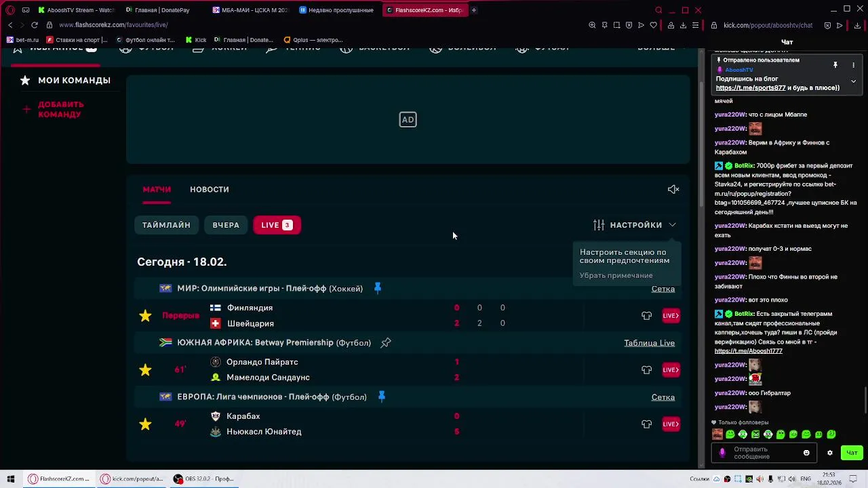The image size is (868, 488).
Task: Open the Швейцария team row
Action: 250,324
